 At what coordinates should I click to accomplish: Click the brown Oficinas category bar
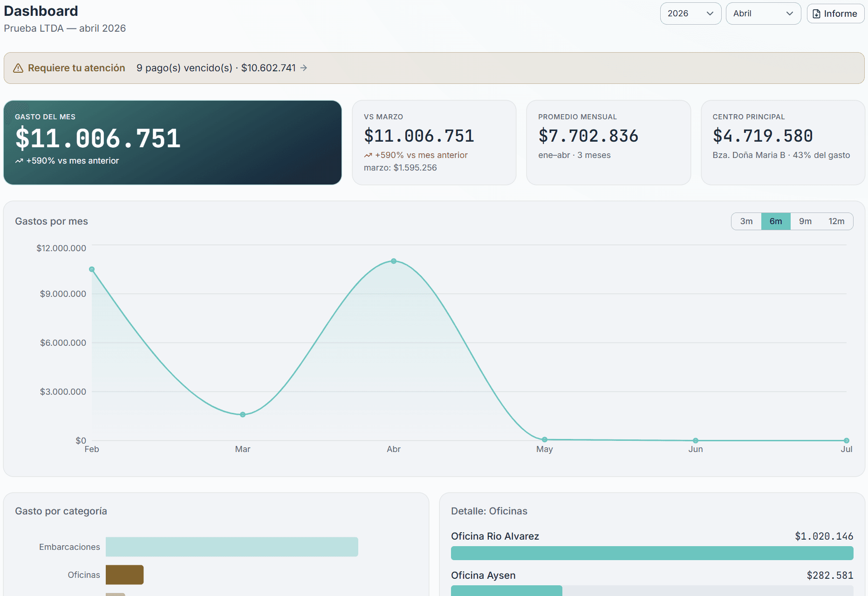click(124, 575)
